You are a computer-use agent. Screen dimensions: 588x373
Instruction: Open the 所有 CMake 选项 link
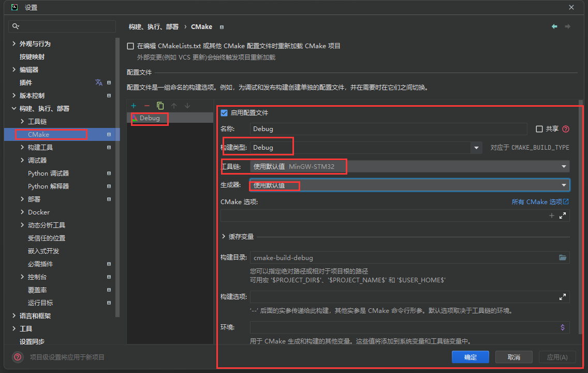coord(540,202)
